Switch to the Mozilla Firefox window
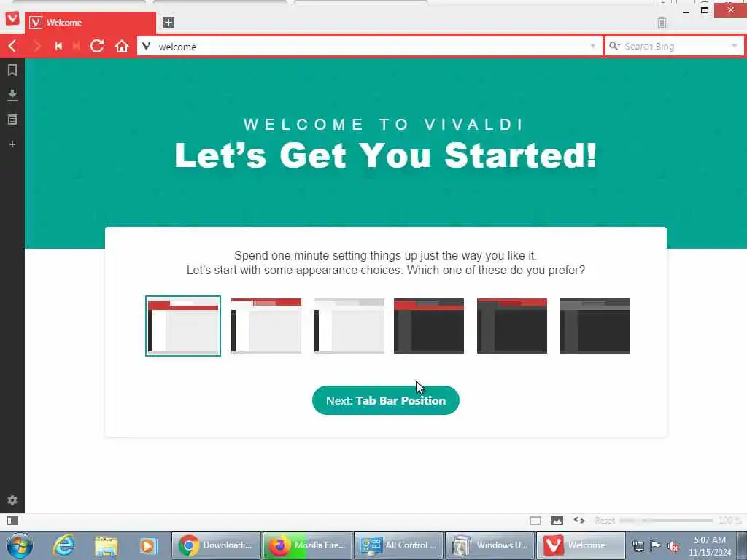The height and width of the screenshot is (560, 747). click(x=308, y=545)
